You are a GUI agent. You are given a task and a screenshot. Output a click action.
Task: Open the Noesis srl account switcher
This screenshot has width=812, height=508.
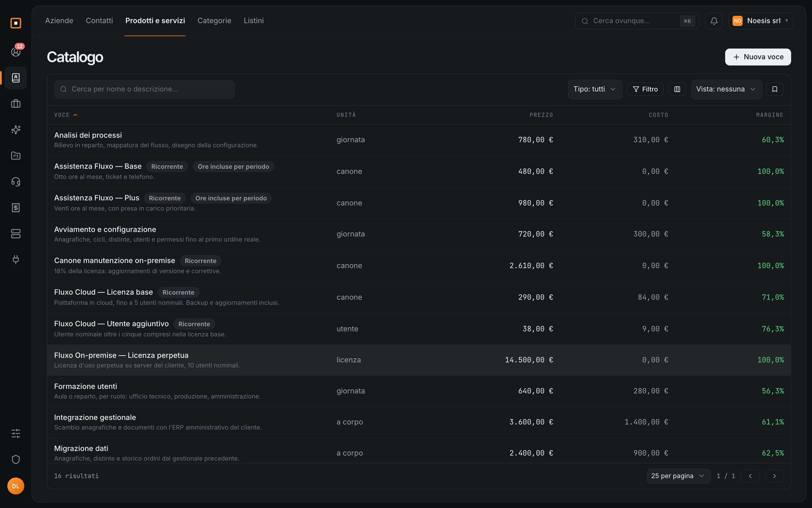761,21
